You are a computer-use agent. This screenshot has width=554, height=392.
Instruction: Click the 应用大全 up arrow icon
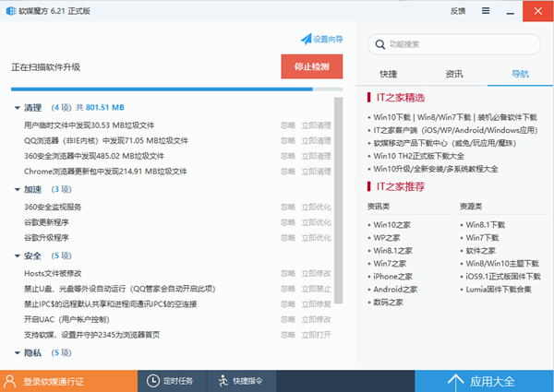456,382
